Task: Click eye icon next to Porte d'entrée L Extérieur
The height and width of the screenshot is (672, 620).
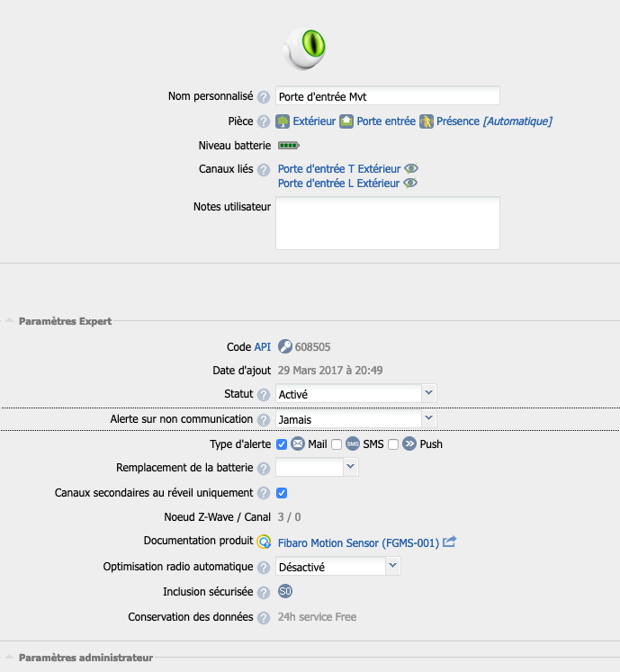Action: click(409, 183)
